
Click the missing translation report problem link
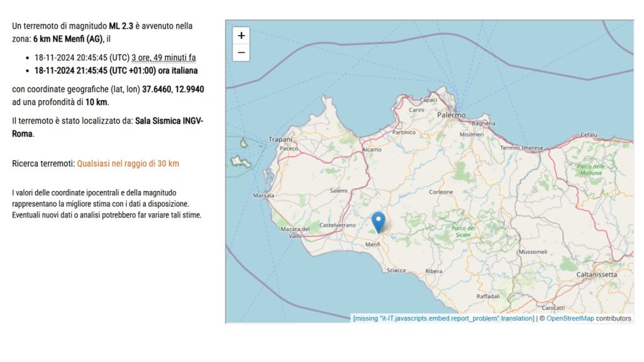(x=441, y=318)
